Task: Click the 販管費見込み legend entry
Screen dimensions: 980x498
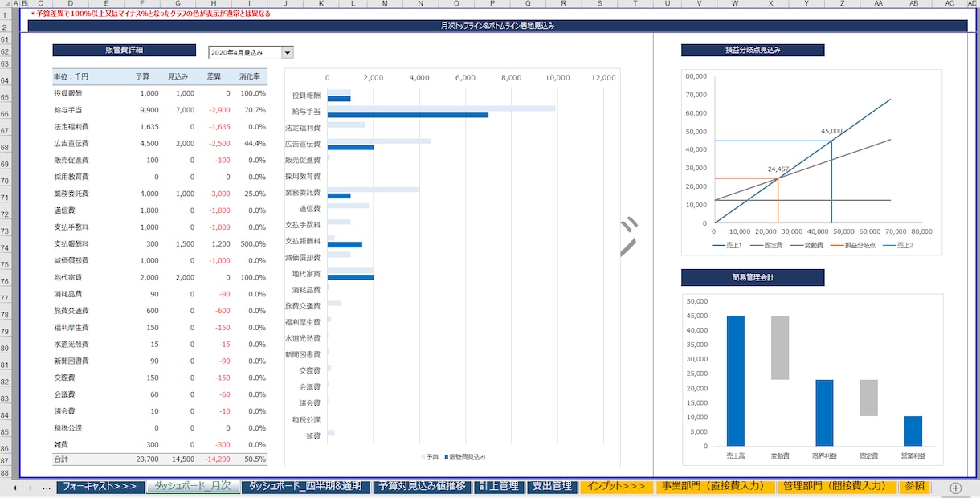Action: click(463, 457)
